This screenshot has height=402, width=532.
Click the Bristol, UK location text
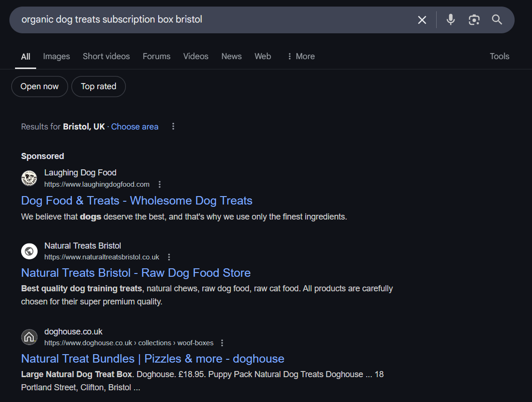pyautogui.click(x=84, y=127)
